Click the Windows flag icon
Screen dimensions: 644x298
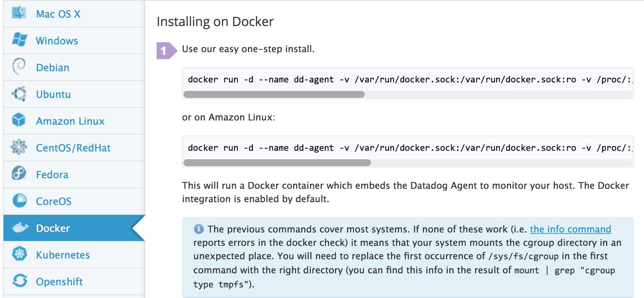click(19, 39)
